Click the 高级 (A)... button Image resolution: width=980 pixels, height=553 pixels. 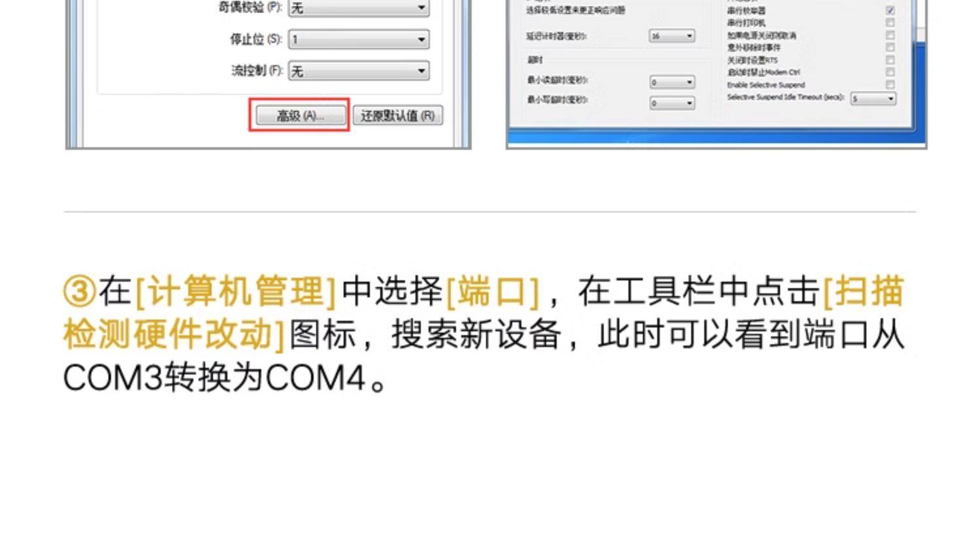[301, 116]
